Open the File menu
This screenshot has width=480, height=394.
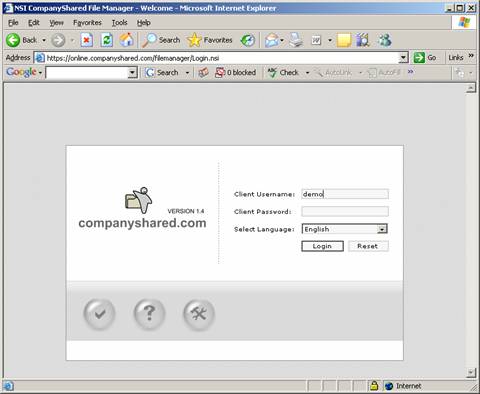pos(13,23)
